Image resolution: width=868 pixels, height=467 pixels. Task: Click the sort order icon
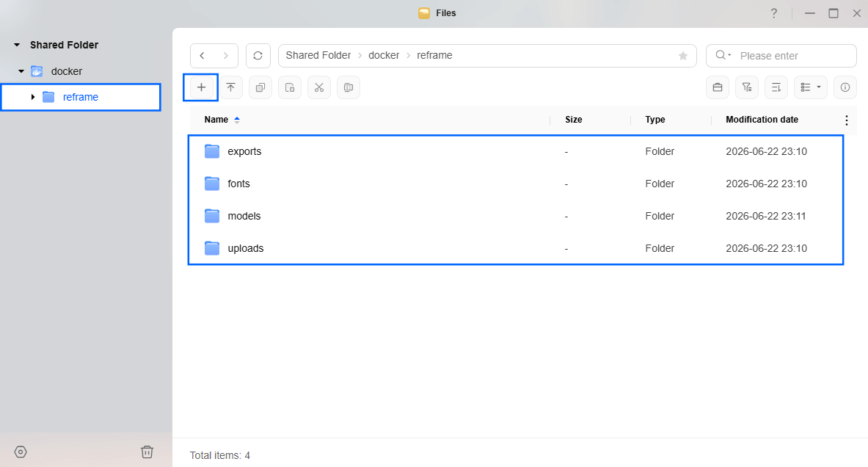coord(776,87)
